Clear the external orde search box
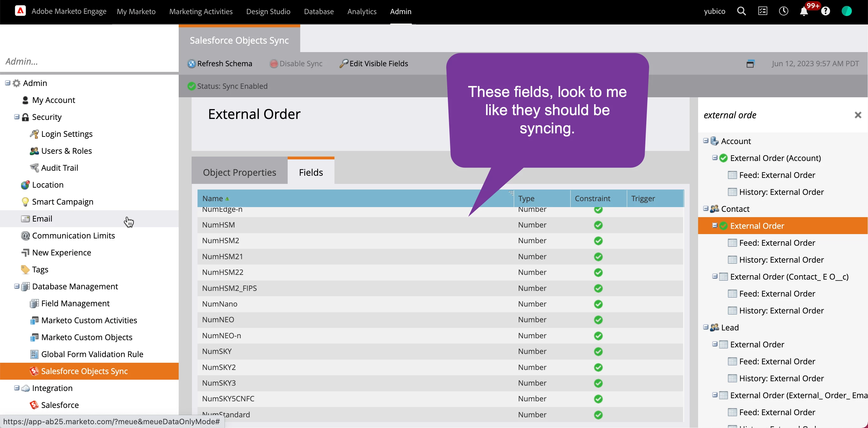The height and width of the screenshot is (428, 868). (858, 115)
